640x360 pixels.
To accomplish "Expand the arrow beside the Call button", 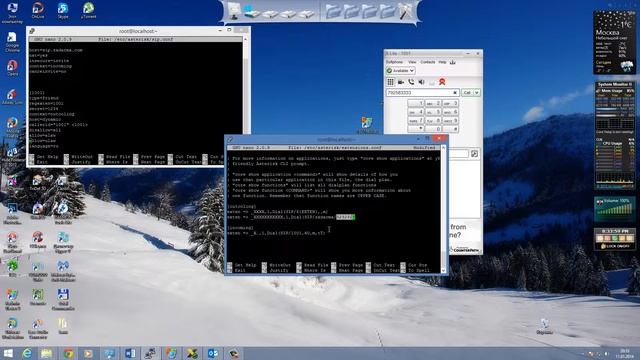I will tap(476, 93).
